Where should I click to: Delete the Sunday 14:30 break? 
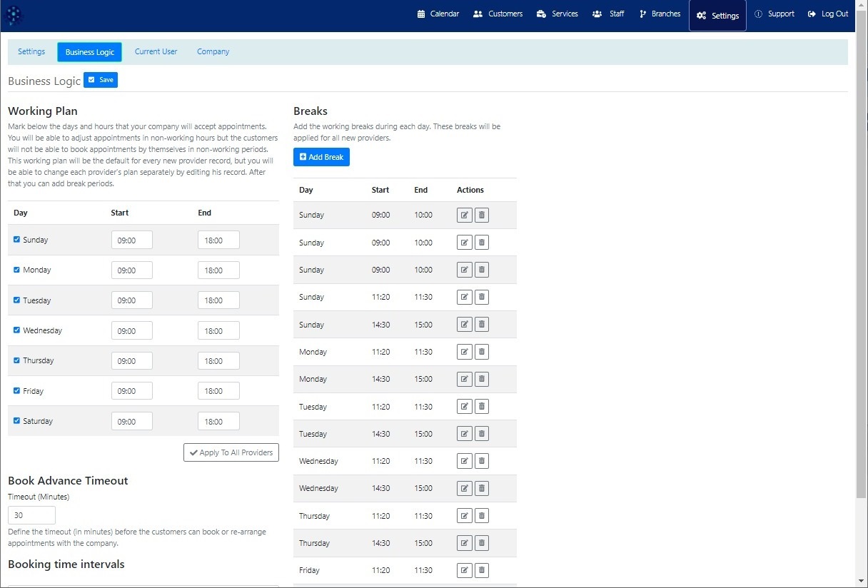pos(482,325)
